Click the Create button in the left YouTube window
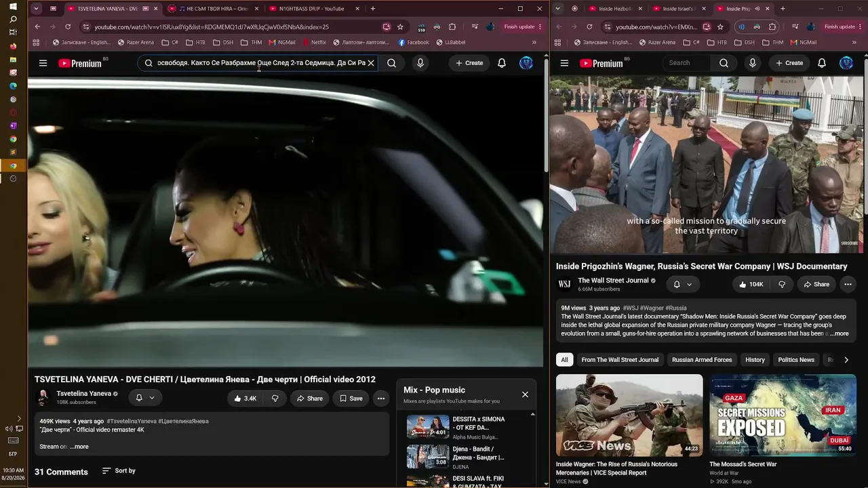Image resolution: width=868 pixels, height=488 pixels. (x=469, y=63)
